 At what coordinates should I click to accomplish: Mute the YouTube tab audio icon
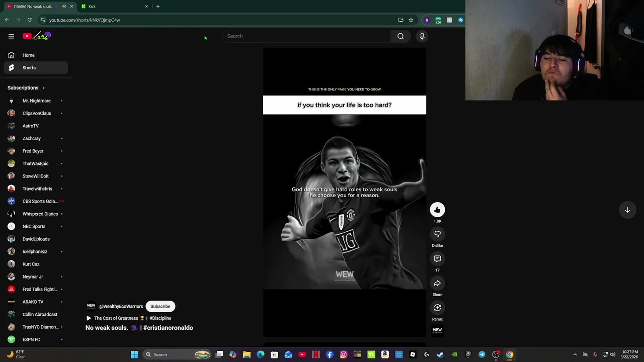(x=64, y=7)
